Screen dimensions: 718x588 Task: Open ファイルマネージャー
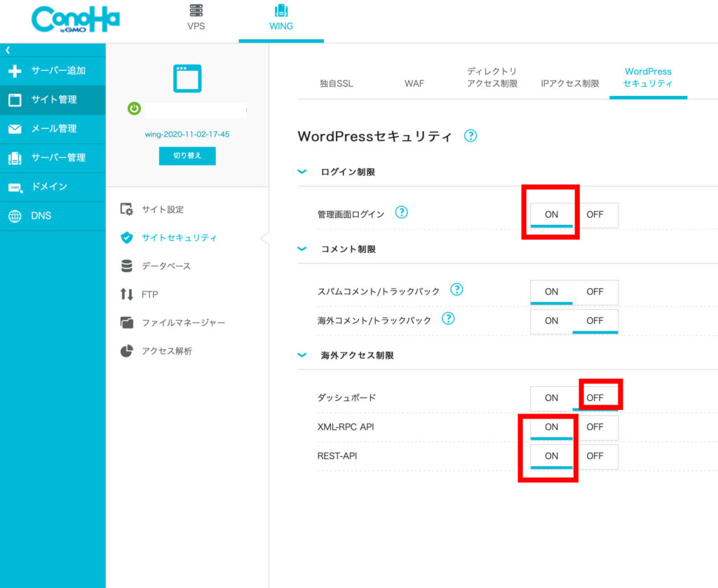183,323
